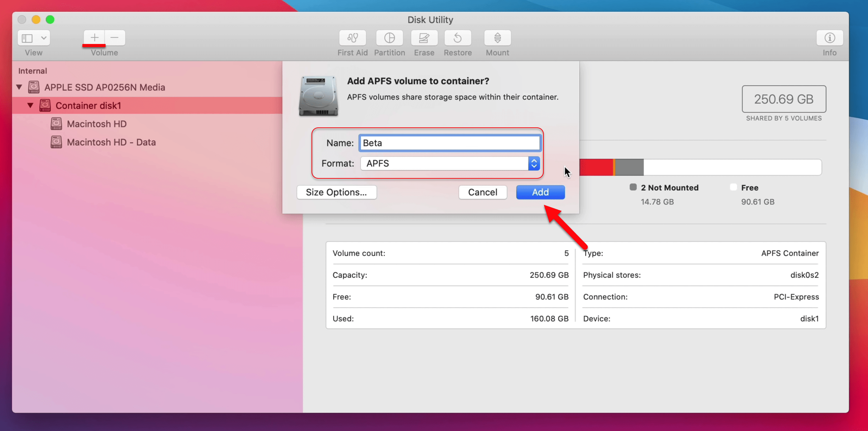Image resolution: width=868 pixels, height=431 pixels.
Task: Click the Free row value 90.61 GB
Action: click(x=552, y=297)
